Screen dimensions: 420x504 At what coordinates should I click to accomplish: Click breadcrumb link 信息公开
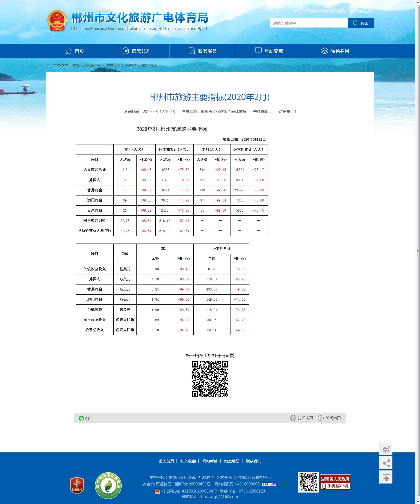(93, 66)
